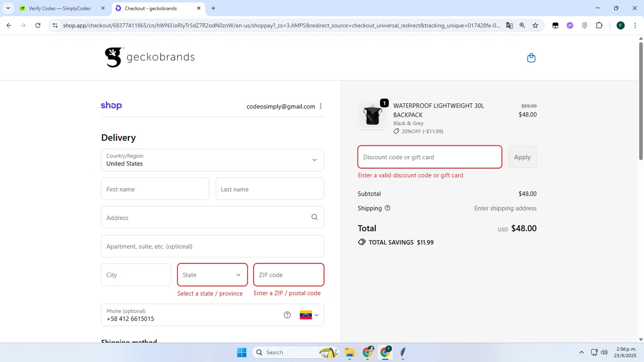Click the taskbar network icon
The height and width of the screenshot is (362, 644).
coord(594,352)
